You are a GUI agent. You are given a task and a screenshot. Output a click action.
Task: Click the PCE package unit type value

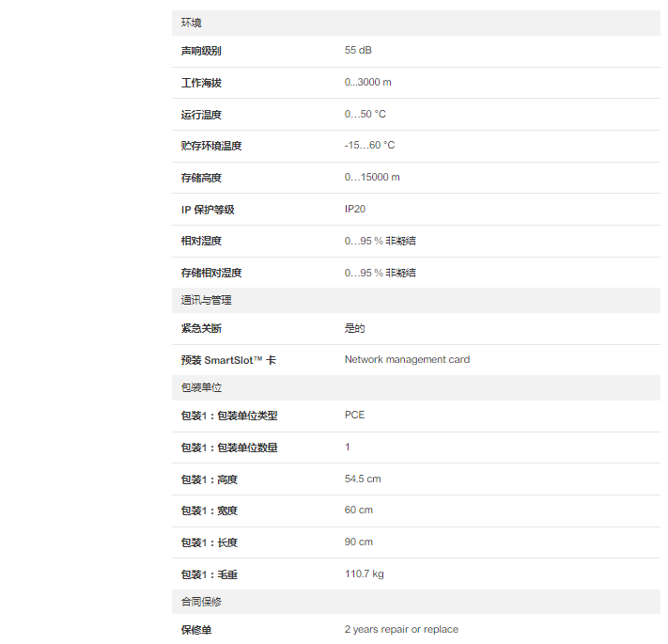click(354, 415)
